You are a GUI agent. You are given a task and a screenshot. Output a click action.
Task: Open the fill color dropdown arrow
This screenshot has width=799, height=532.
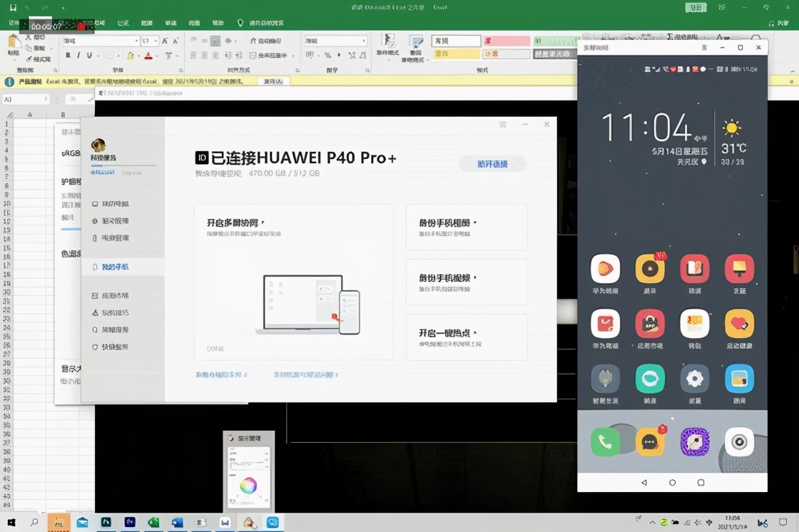(x=138, y=56)
